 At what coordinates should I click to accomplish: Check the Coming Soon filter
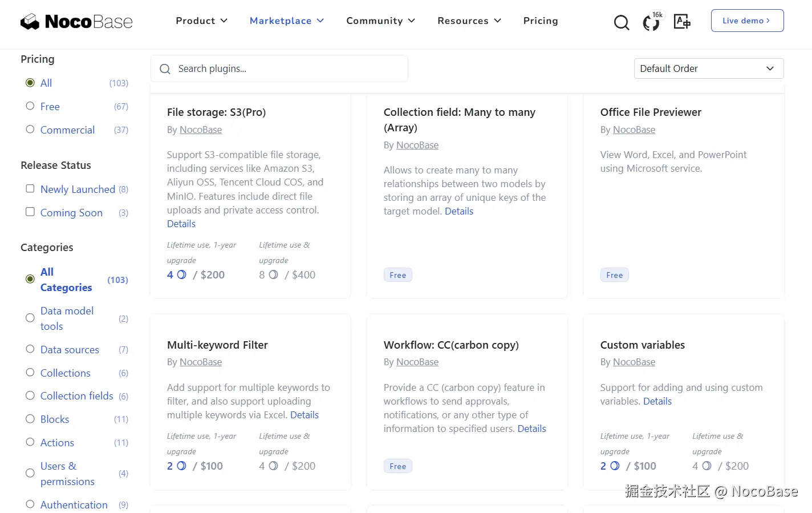pos(30,212)
